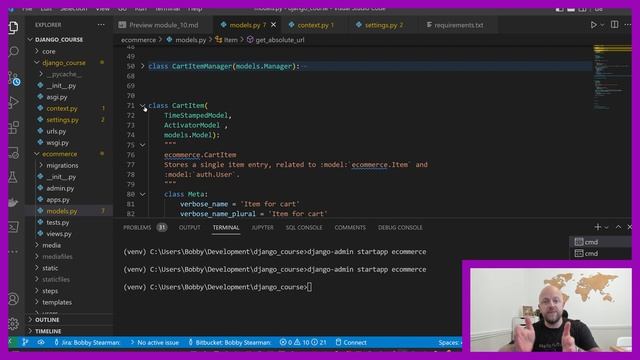This screenshot has height=360, width=640.
Task: Select first cmd terminal instance
Action: (x=600, y=242)
